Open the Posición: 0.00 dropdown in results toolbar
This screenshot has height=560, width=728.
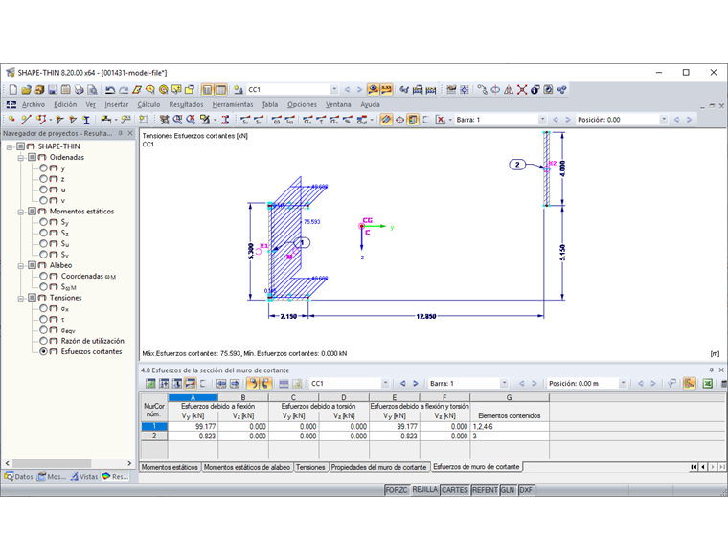(664, 120)
